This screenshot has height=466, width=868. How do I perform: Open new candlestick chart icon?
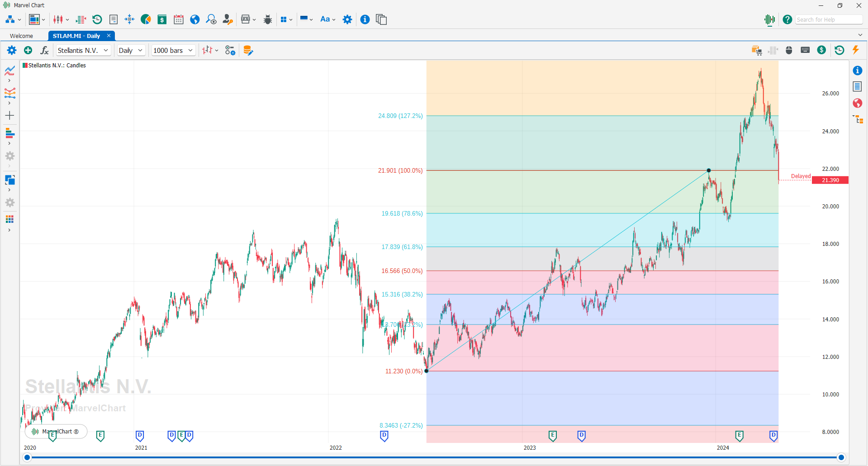58,19
